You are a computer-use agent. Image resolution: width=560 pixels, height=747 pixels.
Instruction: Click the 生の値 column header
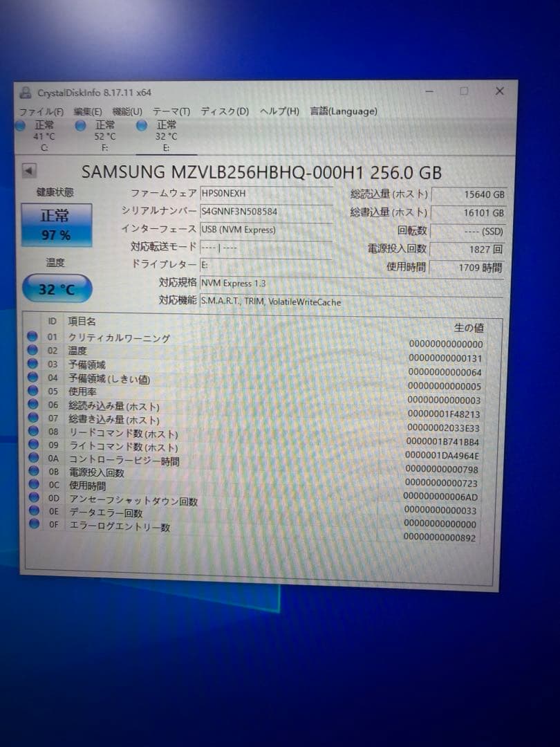pyautogui.click(x=469, y=328)
